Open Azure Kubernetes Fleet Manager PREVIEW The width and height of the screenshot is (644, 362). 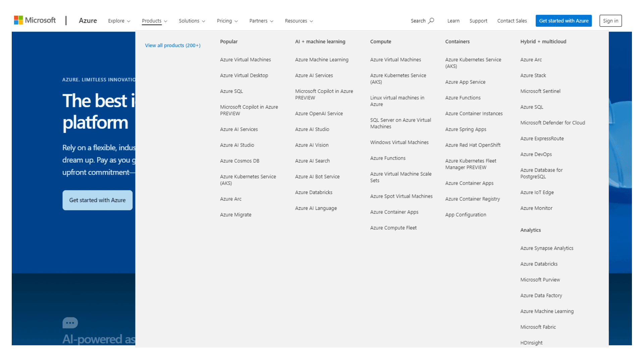[x=471, y=164]
